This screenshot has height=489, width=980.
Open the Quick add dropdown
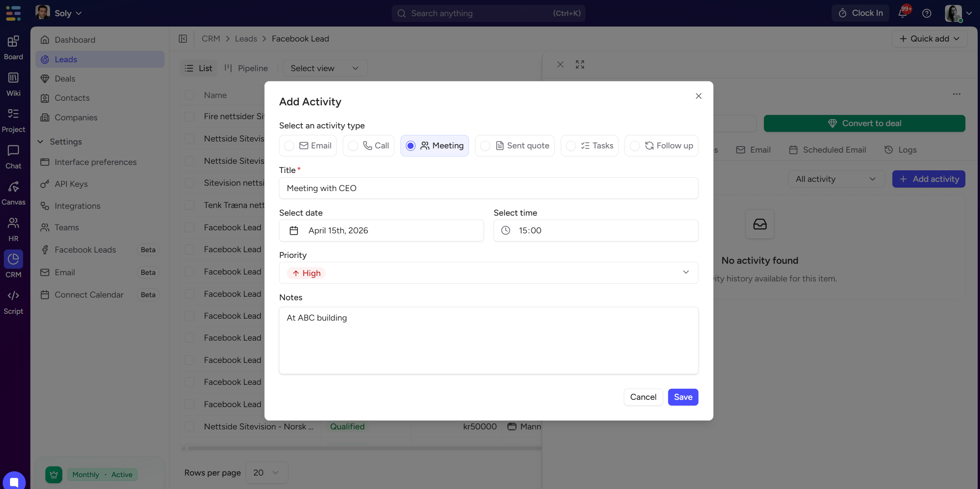click(929, 39)
